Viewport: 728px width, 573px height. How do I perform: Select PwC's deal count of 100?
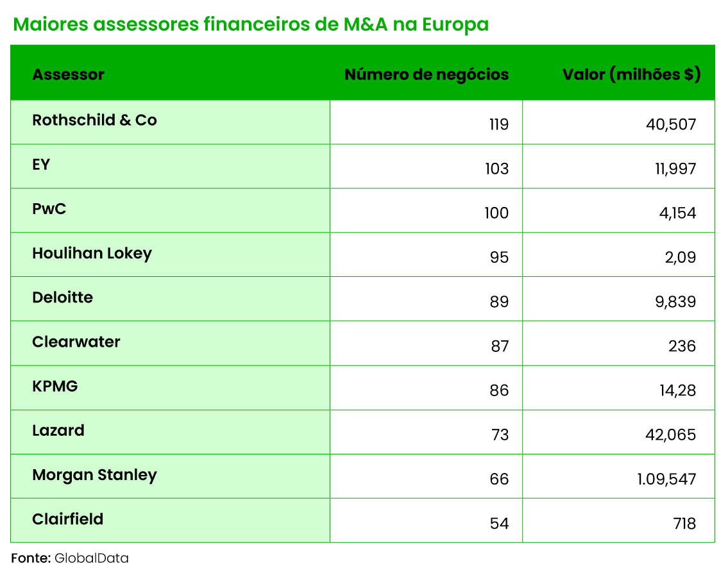(x=496, y=213)
